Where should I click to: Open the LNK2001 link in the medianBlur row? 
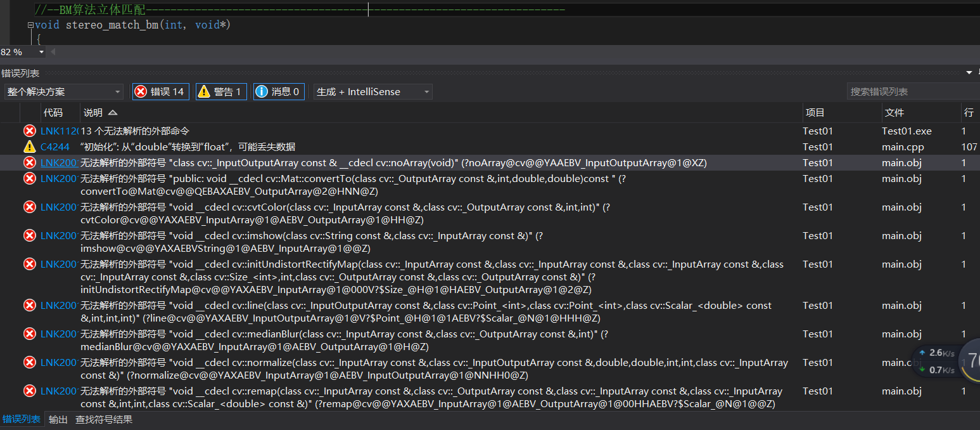click(x=59, y=334)
